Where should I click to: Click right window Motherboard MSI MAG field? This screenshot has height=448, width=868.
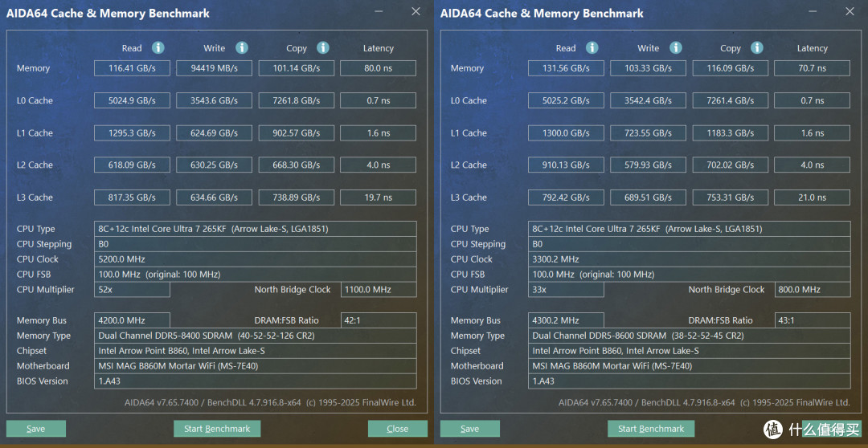point(690,366)
